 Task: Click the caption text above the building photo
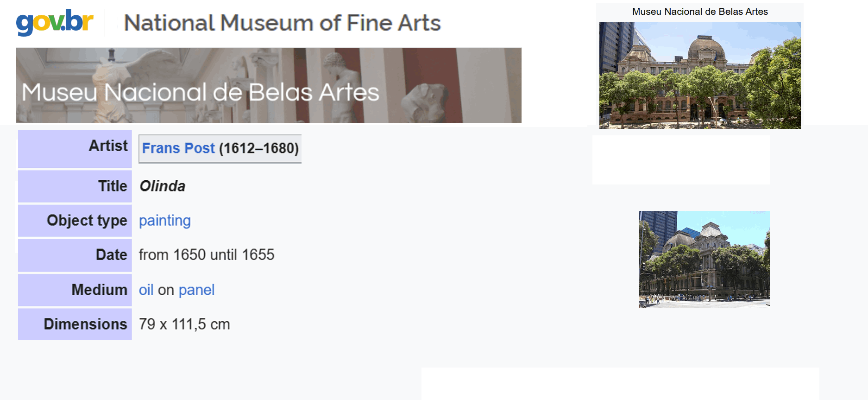700,12
